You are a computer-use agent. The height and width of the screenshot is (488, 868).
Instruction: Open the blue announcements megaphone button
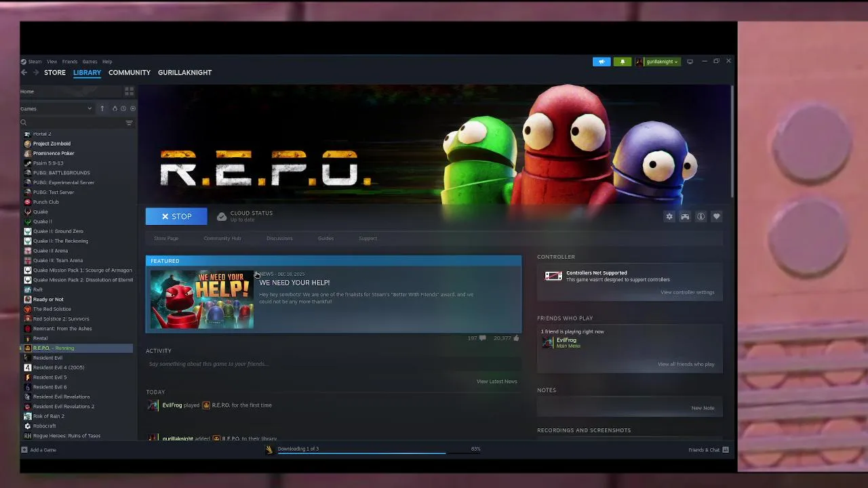(x=601, y=62)
